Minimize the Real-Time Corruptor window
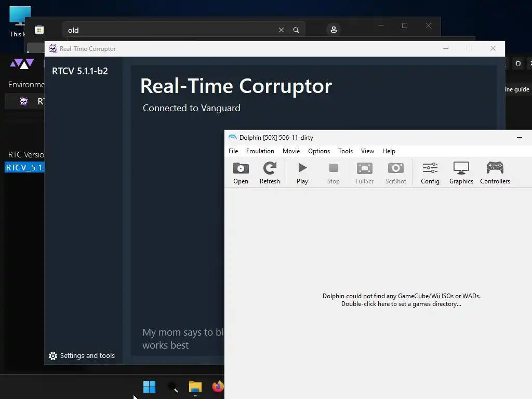Screen dimensions: 532x399 click(x=446, y=48)
